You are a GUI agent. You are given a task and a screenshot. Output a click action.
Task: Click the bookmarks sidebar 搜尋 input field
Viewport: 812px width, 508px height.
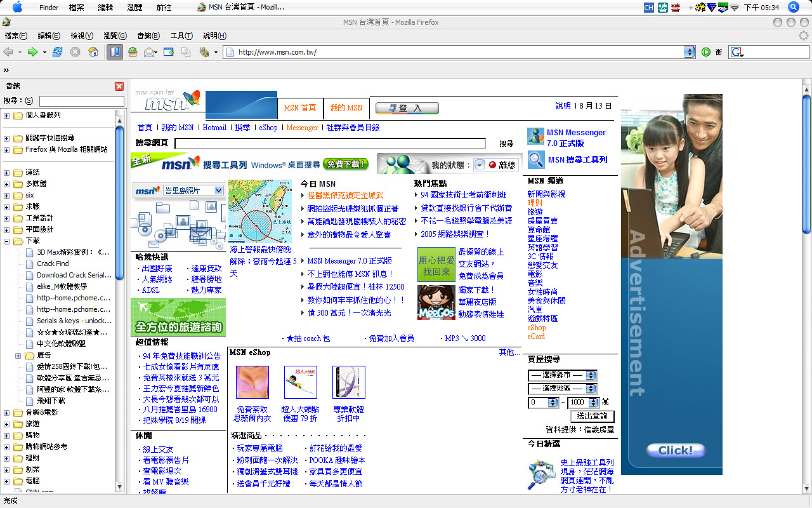point(82,102)
